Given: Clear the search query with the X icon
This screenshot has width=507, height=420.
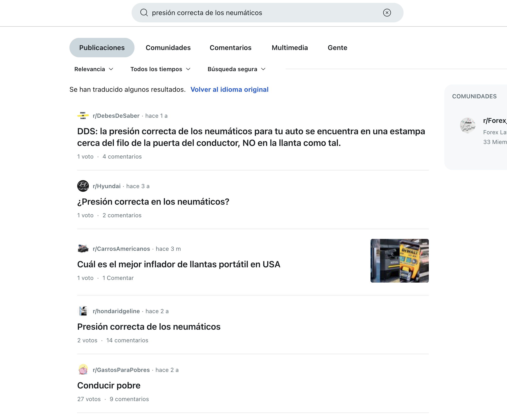Looking at the screenshot, I should click(387, 12).
